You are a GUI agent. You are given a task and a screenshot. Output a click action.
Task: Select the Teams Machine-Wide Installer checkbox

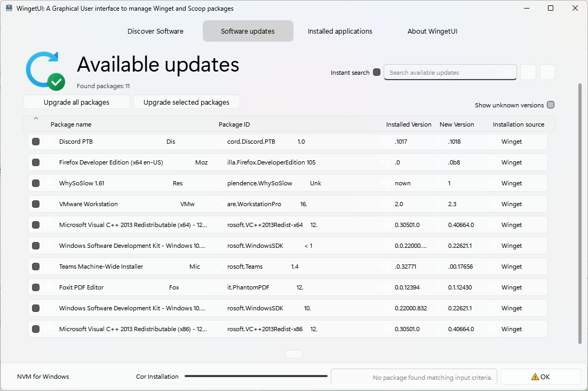36,267
